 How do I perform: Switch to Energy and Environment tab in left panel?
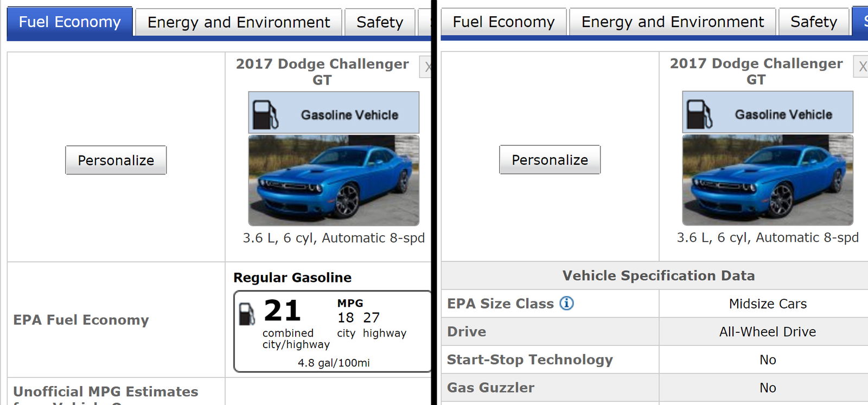click(238, 22)
